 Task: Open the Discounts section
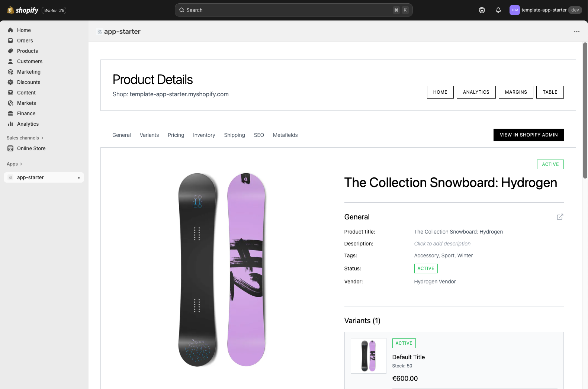point(28,82)
